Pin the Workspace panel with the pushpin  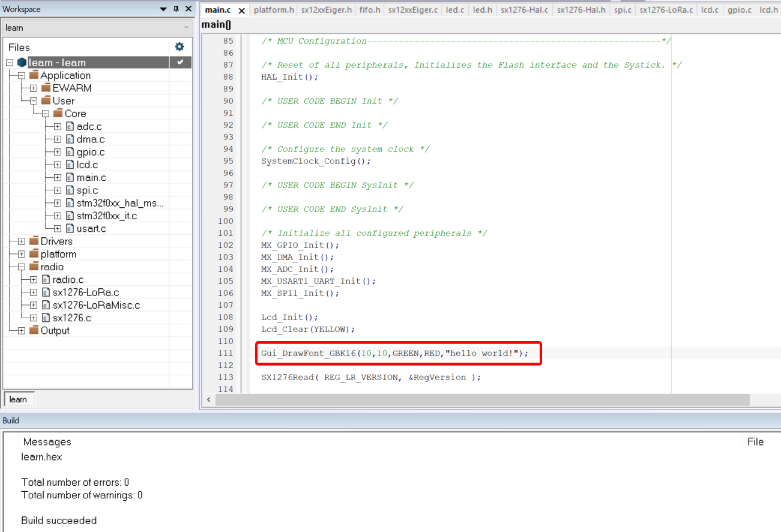coord(176,9)
